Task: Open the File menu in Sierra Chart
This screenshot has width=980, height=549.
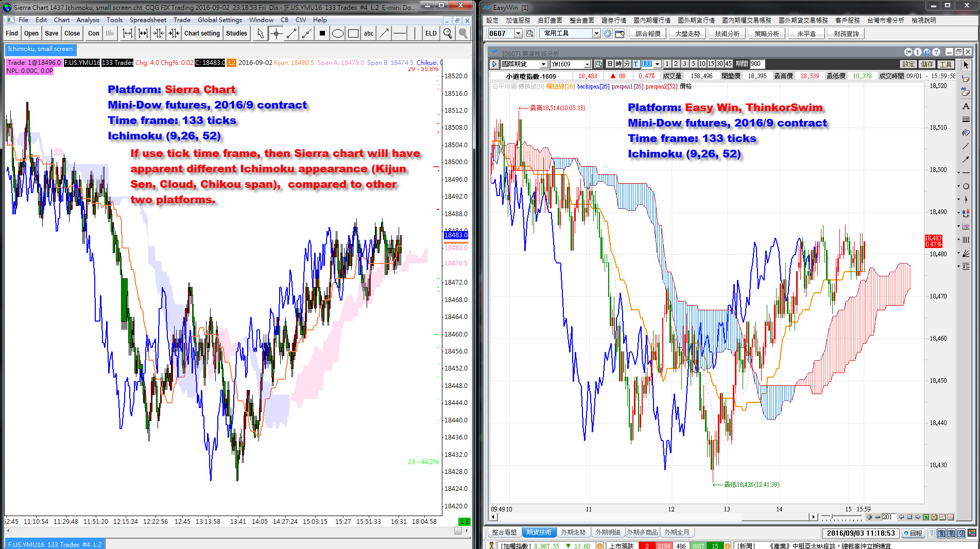Action: 23,20
